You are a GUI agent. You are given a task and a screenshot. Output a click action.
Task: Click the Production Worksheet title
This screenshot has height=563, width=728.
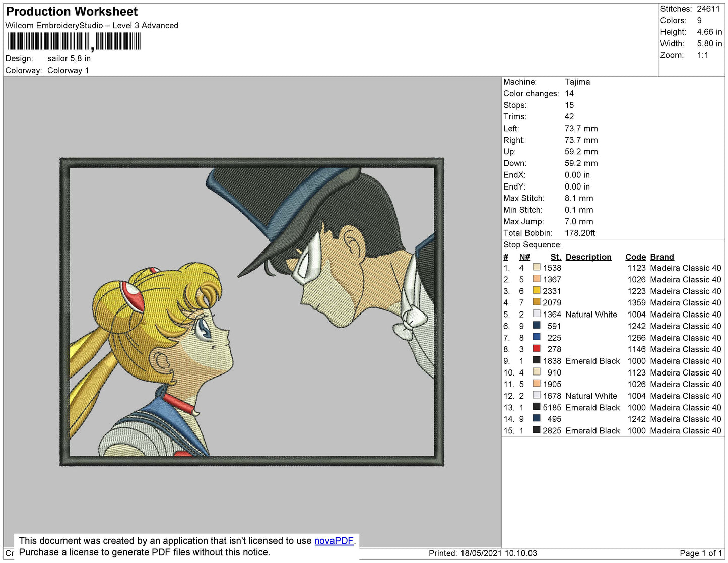(x=72, y=11)
